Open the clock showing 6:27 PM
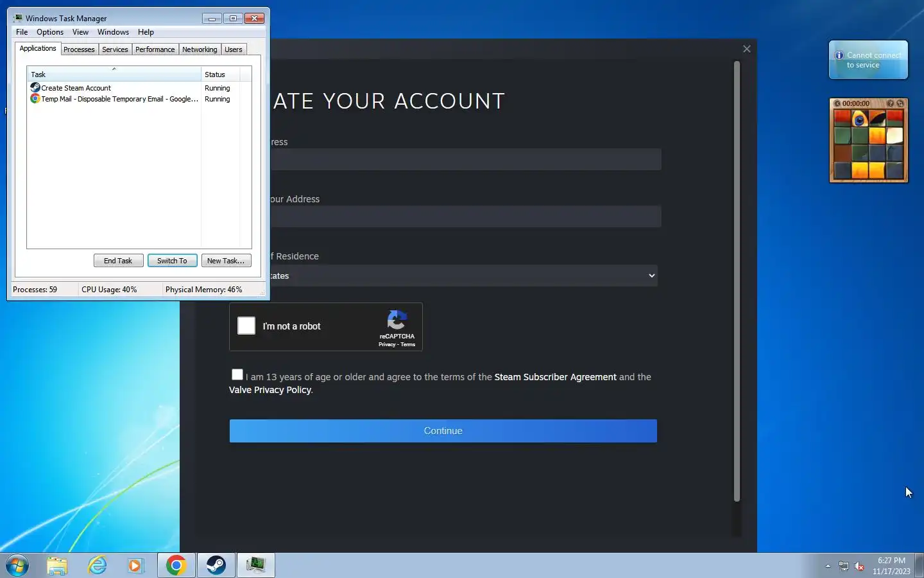Image resolution: width=924 pixels, height=578 pixels. click(891, 566)
